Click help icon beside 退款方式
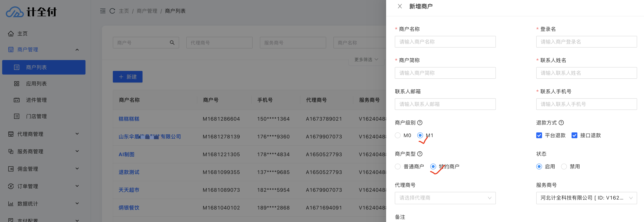The image size is (644, 222). tap(561, 123)
